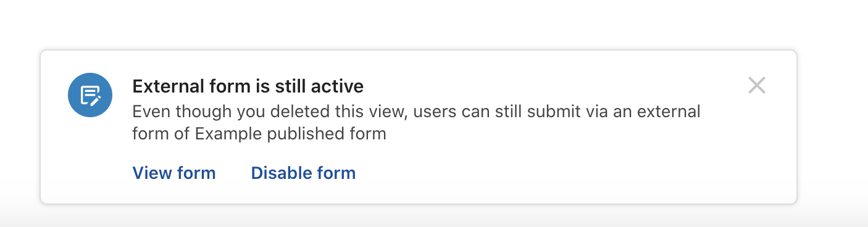Open the View form link
The width and height of the screenshot is (868, 227).
coord(174,173)
